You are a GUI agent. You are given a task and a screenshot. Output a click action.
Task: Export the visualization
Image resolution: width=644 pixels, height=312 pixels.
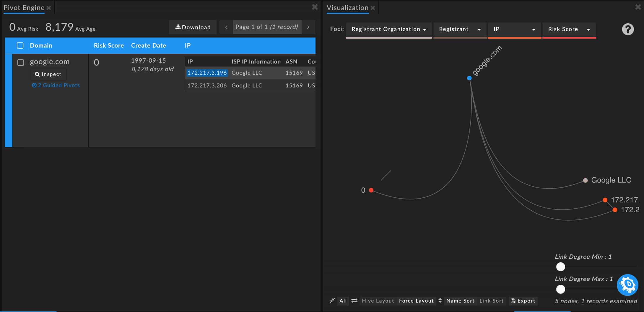click(523, 301)
